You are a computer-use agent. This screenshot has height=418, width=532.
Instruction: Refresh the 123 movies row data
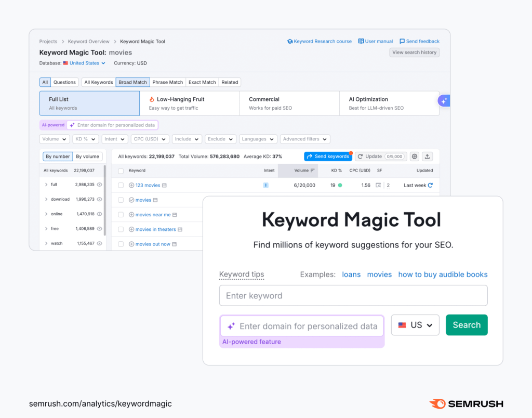430,185
